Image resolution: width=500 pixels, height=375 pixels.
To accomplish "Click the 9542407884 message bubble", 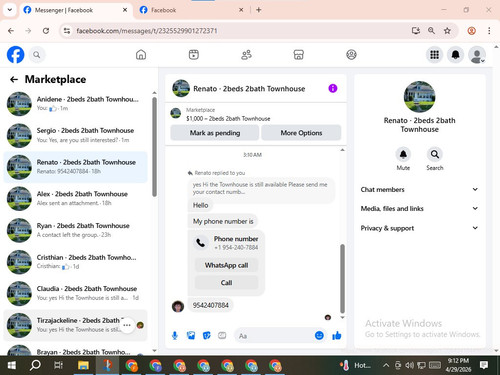I will tap(211, 305).
